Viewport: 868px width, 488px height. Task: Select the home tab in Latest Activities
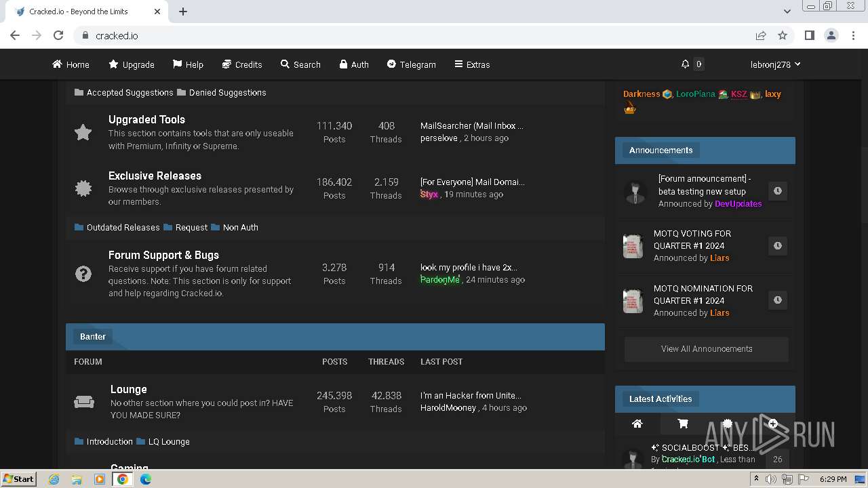click(637, 424)
